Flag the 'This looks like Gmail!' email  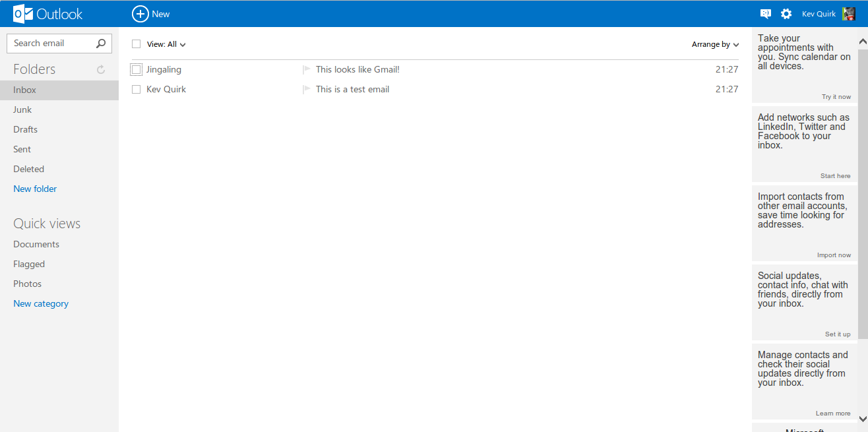[x=306, y=69]
